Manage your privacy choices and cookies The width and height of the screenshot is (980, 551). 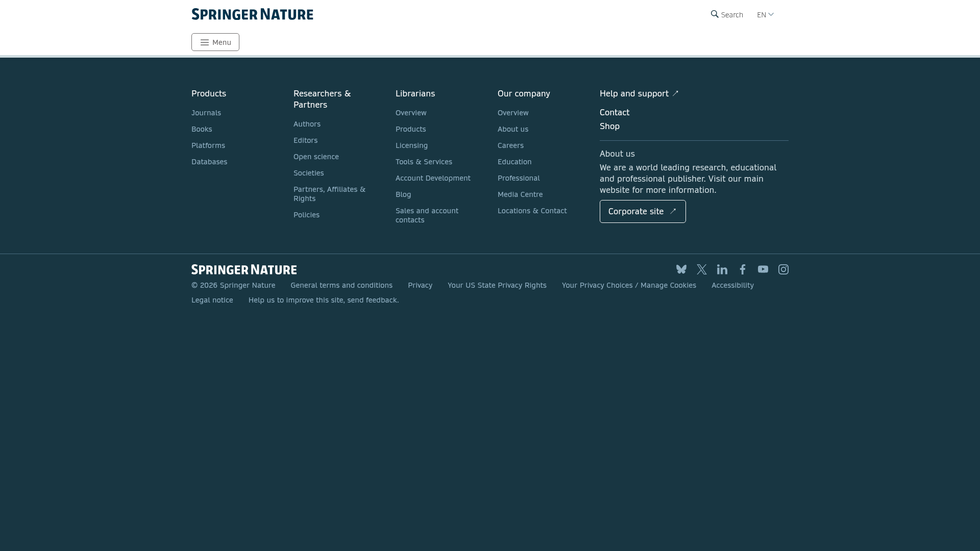[x=629, y=285]
